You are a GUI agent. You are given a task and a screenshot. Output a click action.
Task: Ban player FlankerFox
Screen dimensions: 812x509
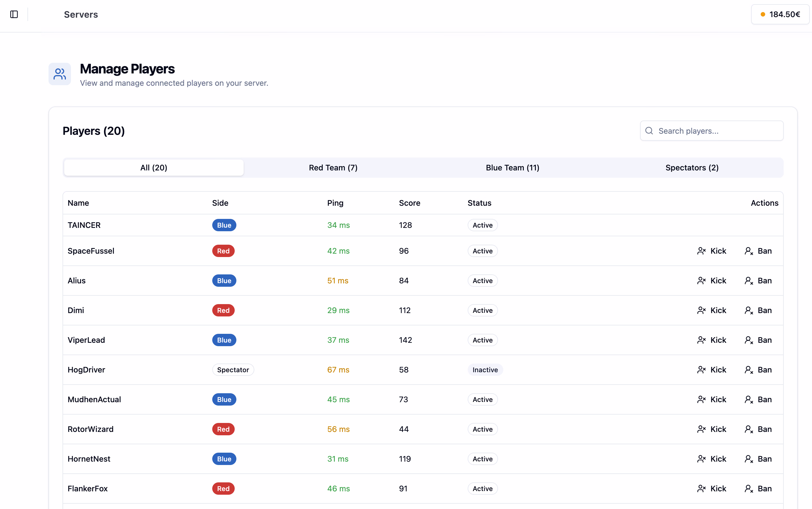pos(758,489)
